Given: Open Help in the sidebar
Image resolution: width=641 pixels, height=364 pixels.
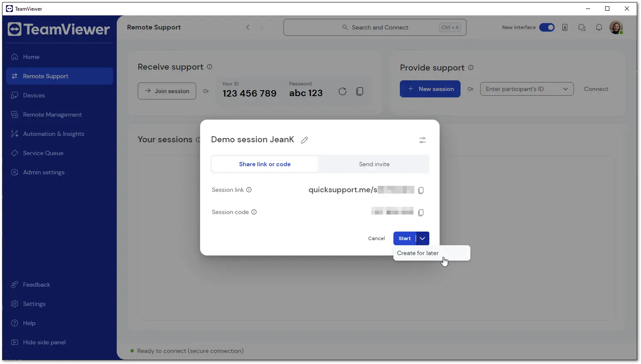Looking at the screenshot, I should point(60,323).
